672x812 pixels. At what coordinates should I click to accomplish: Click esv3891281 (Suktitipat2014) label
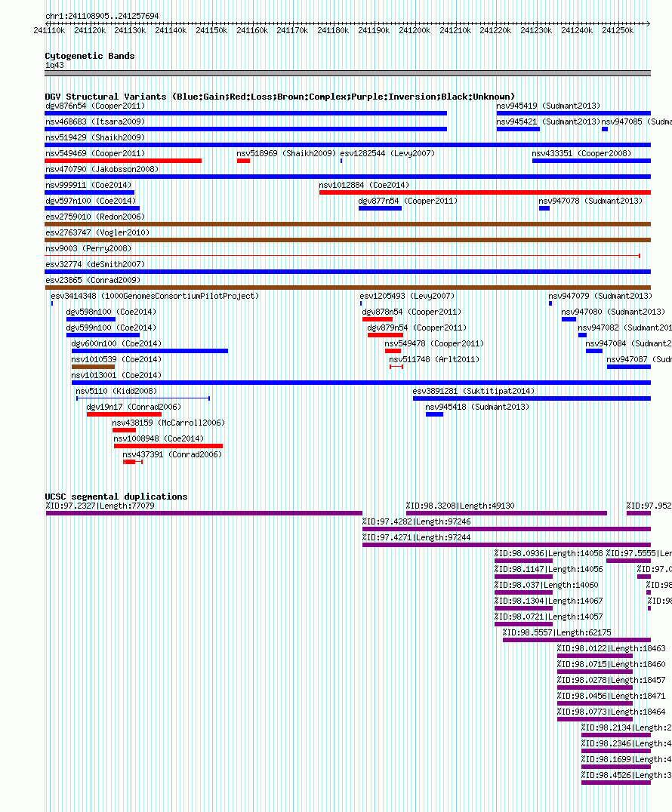pyautogui.click(x=473, y=391)
